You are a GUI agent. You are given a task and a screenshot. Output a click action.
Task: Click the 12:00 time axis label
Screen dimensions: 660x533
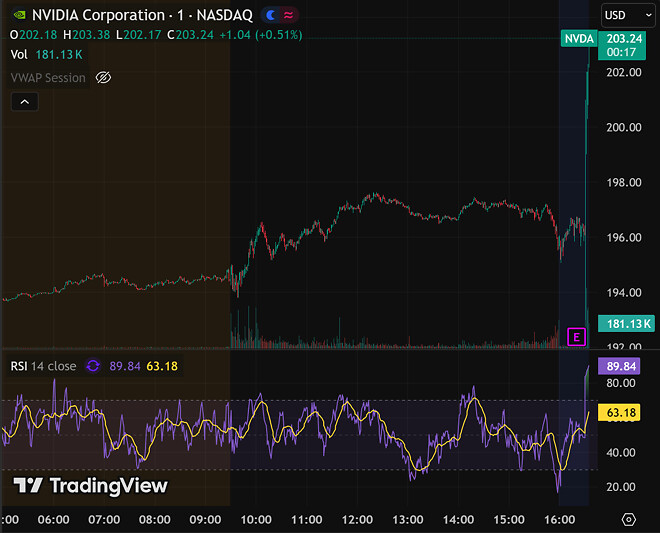coord(357,520)
